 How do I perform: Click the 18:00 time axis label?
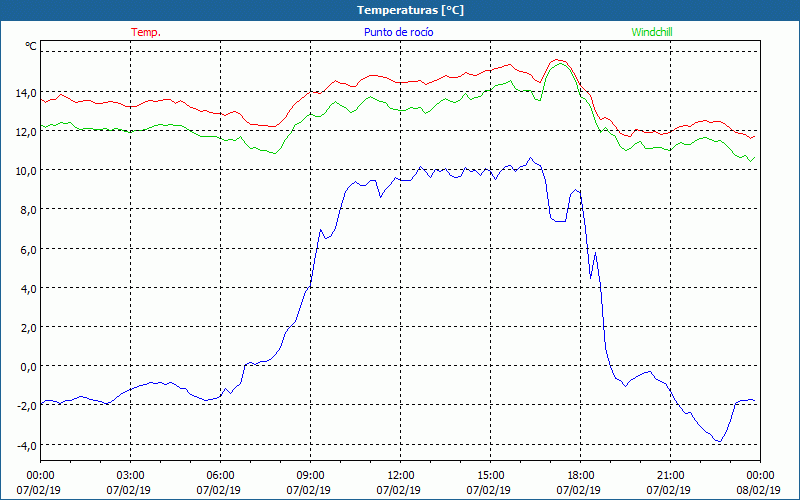pyautogui.click(x=581, y=476)
